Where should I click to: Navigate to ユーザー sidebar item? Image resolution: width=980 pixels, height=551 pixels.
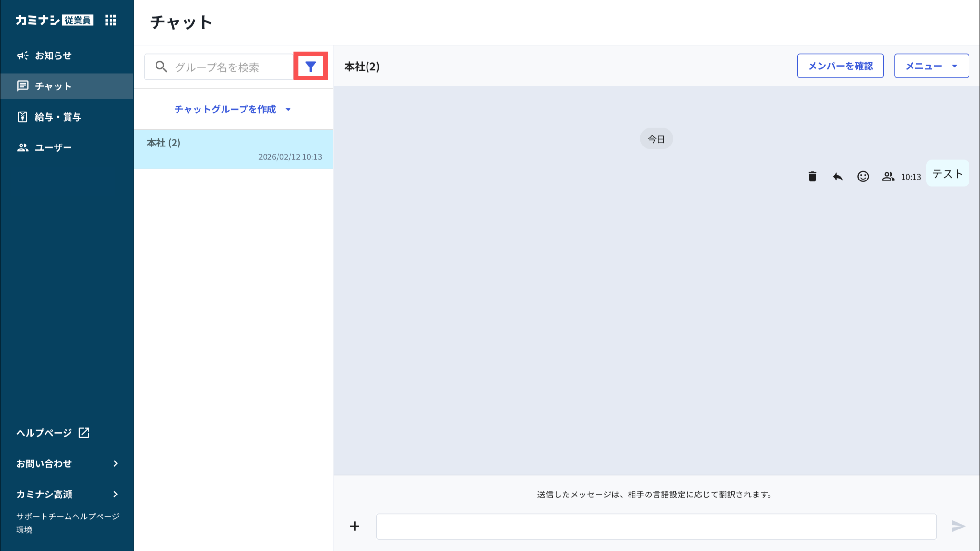(53, 147)
